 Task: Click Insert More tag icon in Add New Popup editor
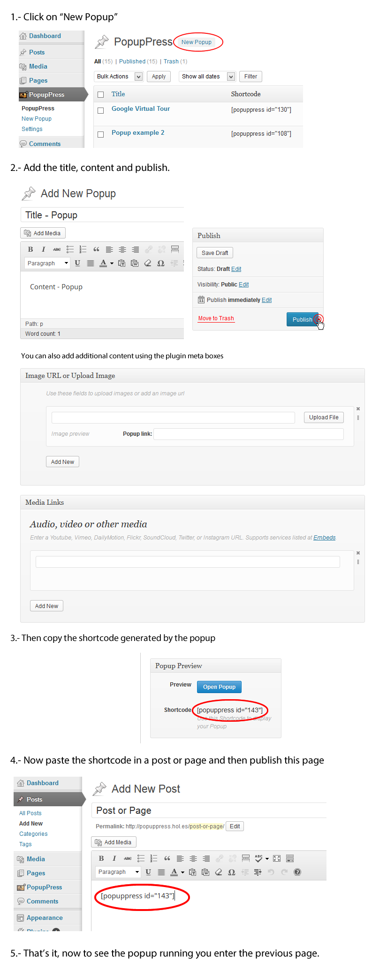pos(175,249)
